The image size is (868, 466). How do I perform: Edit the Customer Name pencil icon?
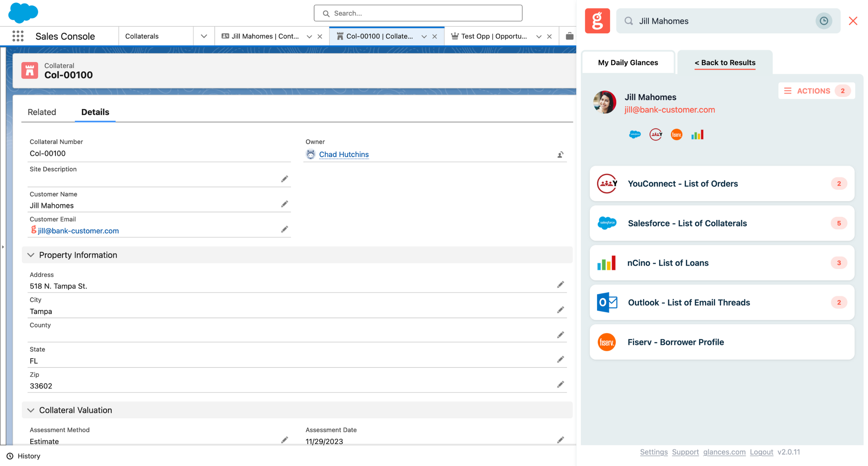285,204
